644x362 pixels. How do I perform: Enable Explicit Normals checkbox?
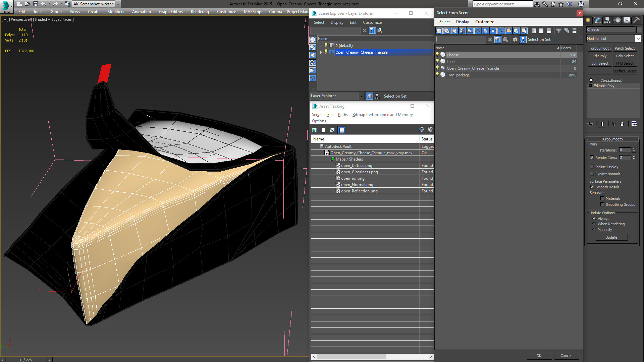[x=592, y=174]
